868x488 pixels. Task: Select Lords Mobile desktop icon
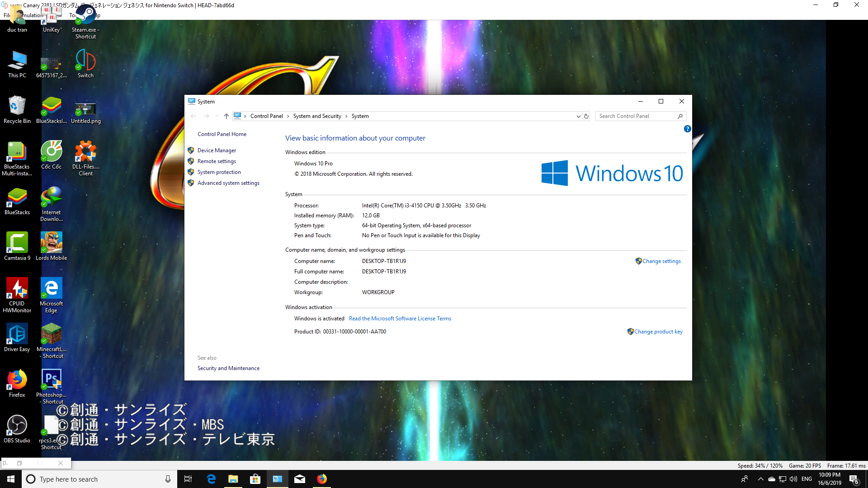[x=51, y=247]
